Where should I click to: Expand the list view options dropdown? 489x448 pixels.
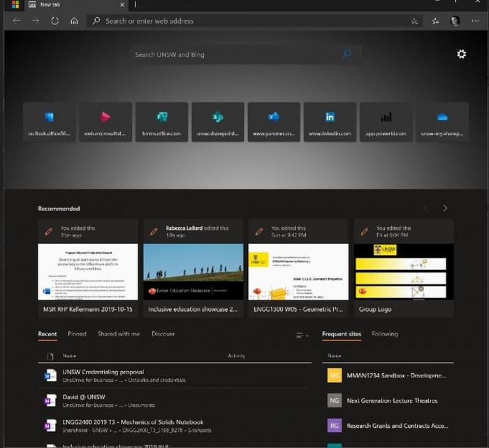coord(302,335)
